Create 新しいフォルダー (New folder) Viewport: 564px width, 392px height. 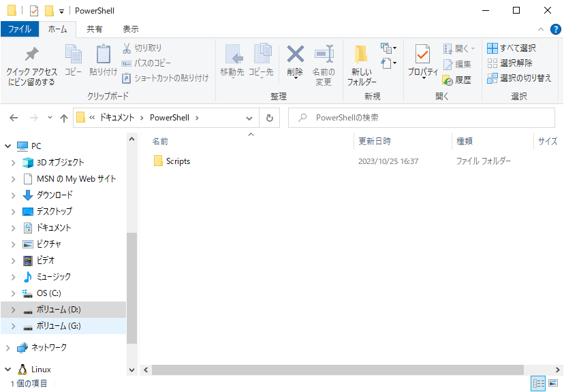[362, 65]
